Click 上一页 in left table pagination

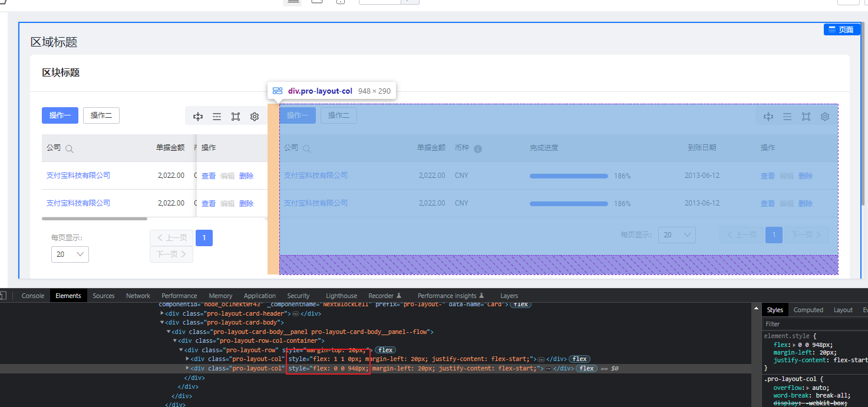pos(171,238)
